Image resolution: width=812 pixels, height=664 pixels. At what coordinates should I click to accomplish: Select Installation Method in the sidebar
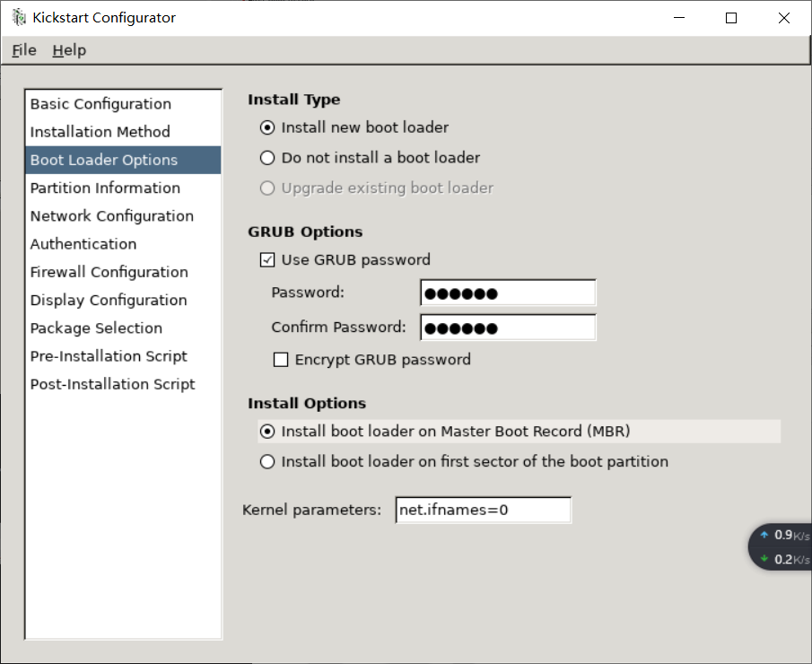[x=123, y=132]
